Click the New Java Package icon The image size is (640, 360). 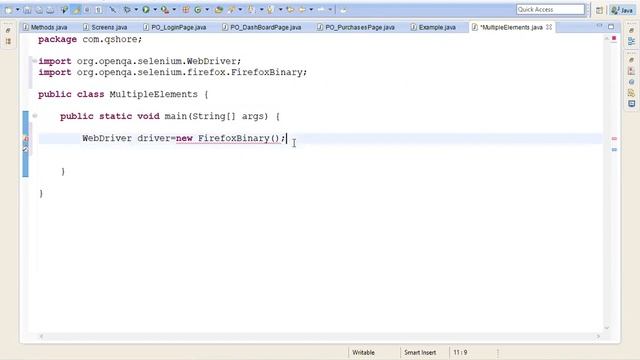click(186, 9)
